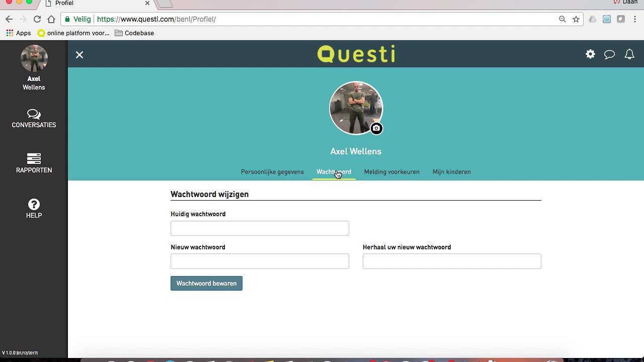Open the Questi settings gear
The height and width of the screenshot is (362, 644).
[590, 54]
